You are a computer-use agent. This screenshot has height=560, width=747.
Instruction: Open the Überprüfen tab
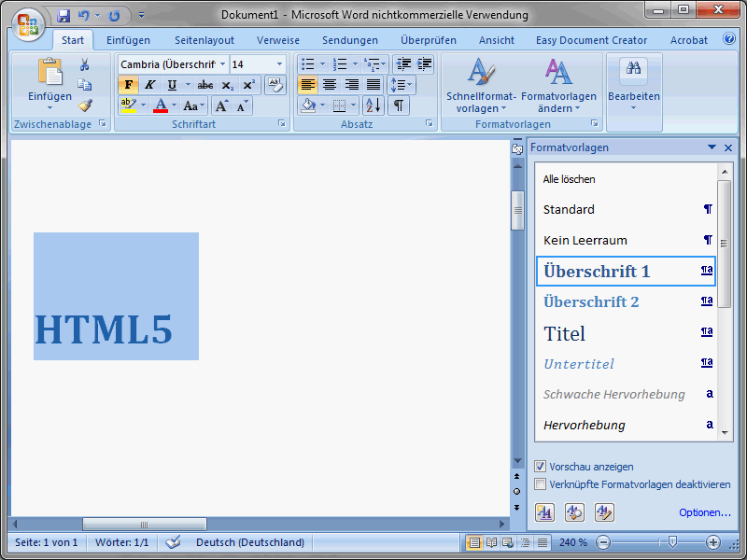(x=429, y=40)
